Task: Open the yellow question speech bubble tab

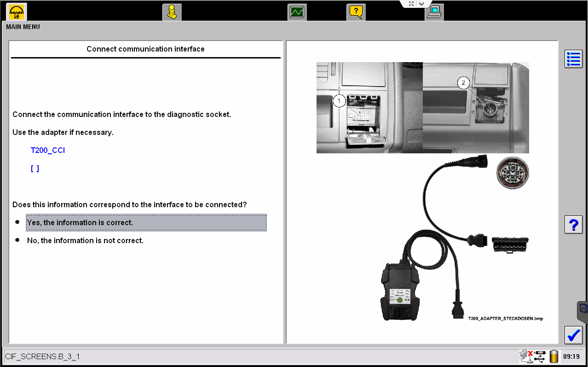Action: click(x=356, y=12)
